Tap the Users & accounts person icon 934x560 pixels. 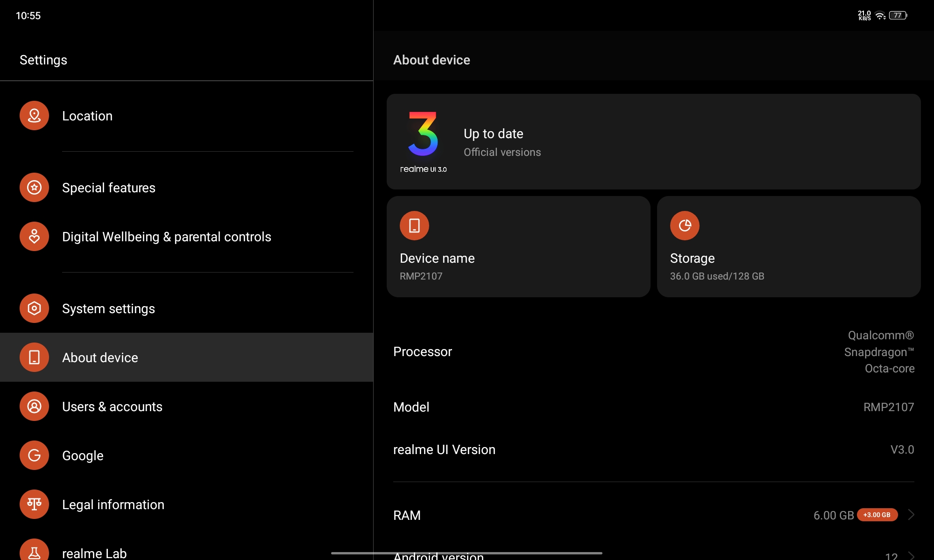pos(34,406)
